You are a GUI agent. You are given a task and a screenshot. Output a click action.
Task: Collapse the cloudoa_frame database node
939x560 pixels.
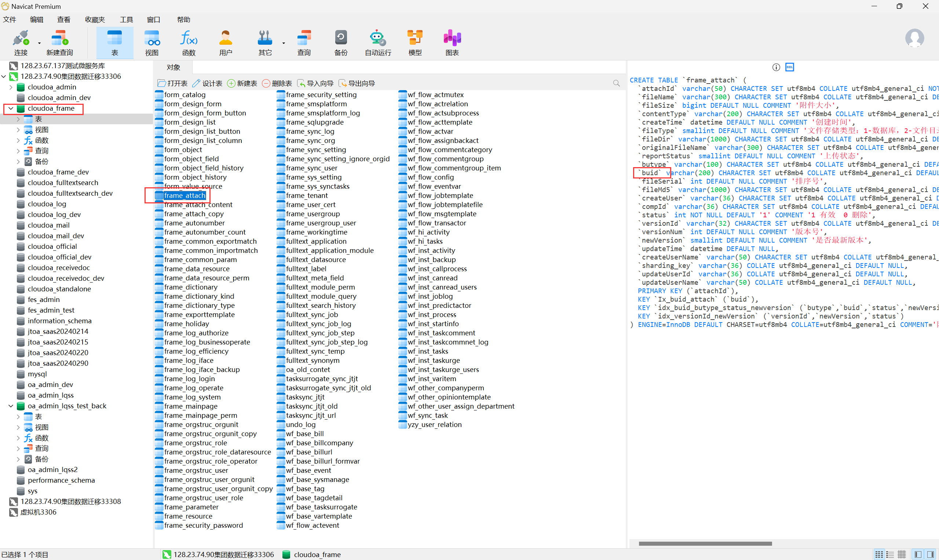click(x=11, y=108)
